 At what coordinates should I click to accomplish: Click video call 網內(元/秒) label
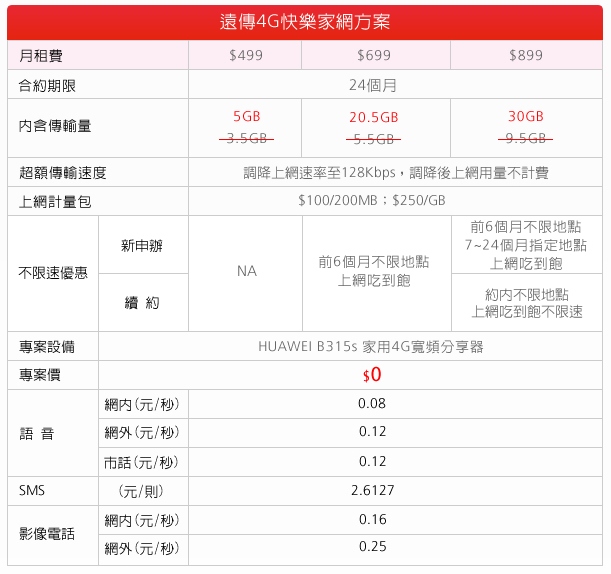coord(142,520)
